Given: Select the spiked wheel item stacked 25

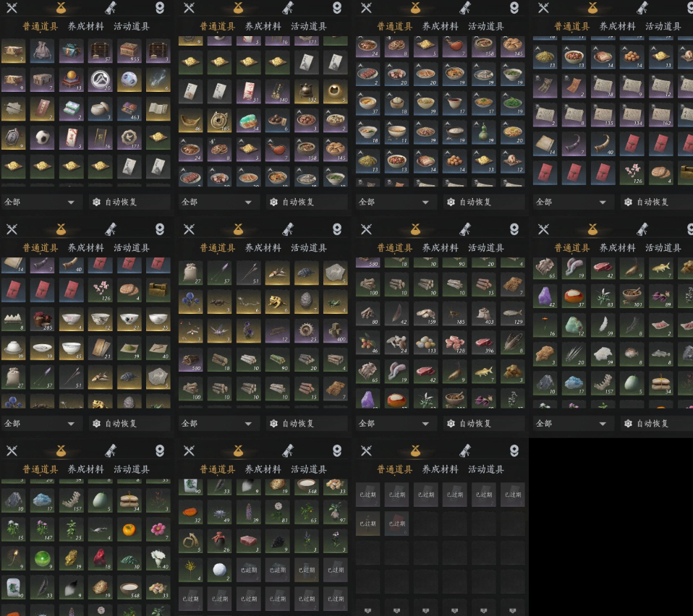Looking at the screenshot, I should click(307, 330).
